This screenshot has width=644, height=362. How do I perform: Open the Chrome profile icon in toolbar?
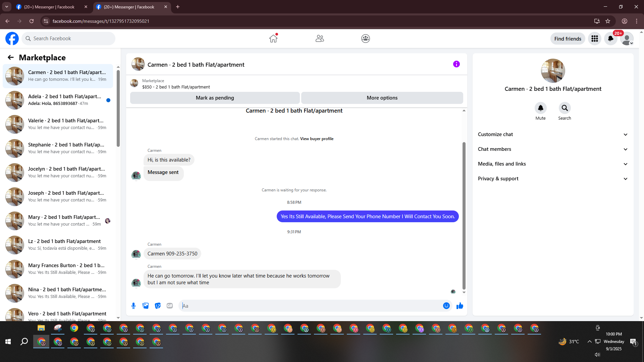(x=625, y=21)
